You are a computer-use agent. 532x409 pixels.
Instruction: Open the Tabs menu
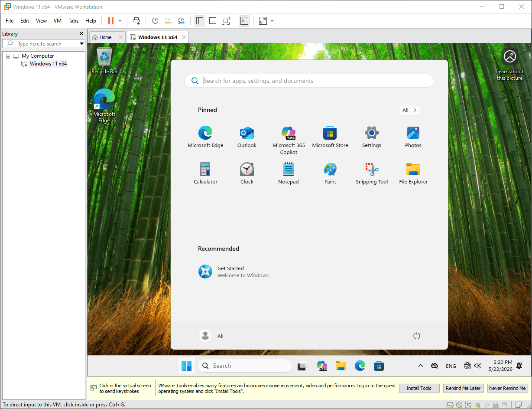74,21
